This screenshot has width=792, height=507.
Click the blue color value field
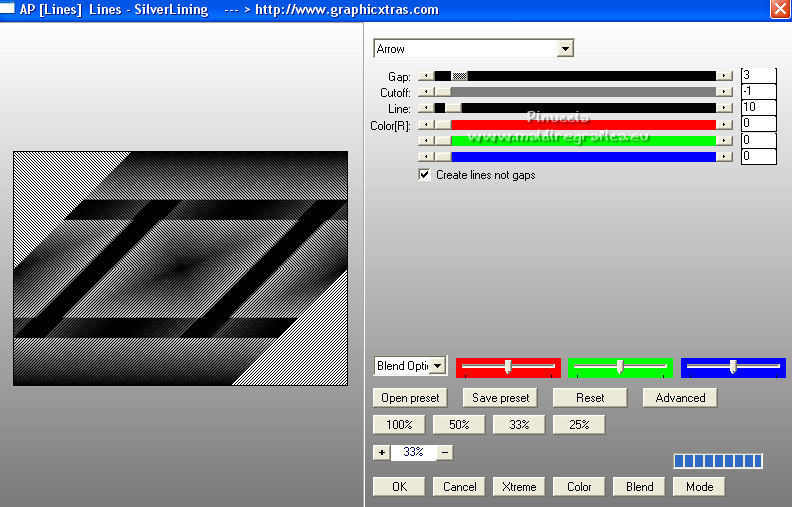click(x=758, y=156)
